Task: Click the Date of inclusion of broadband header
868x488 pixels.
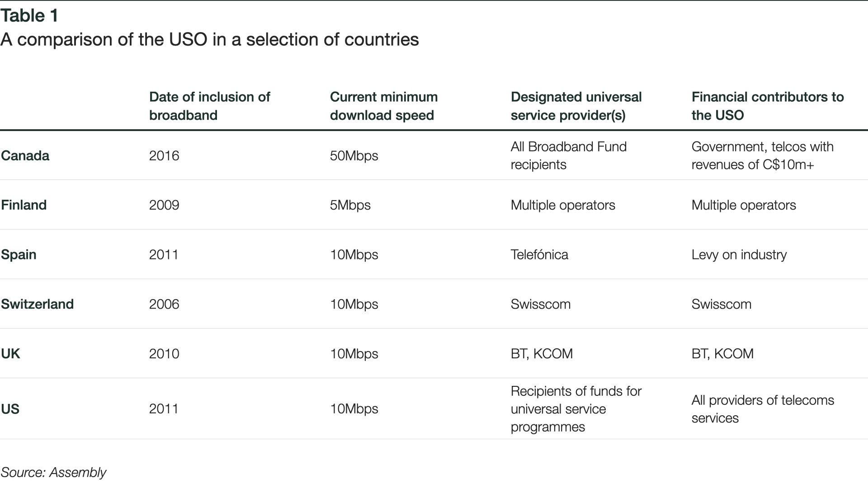Action: (209, 106)
